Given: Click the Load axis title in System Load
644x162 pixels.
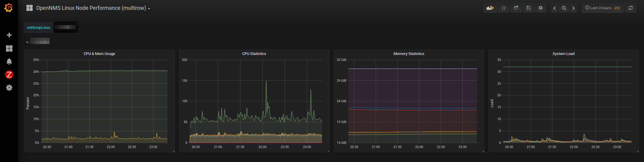Looking at the screenshot, I should coord(492,103).
